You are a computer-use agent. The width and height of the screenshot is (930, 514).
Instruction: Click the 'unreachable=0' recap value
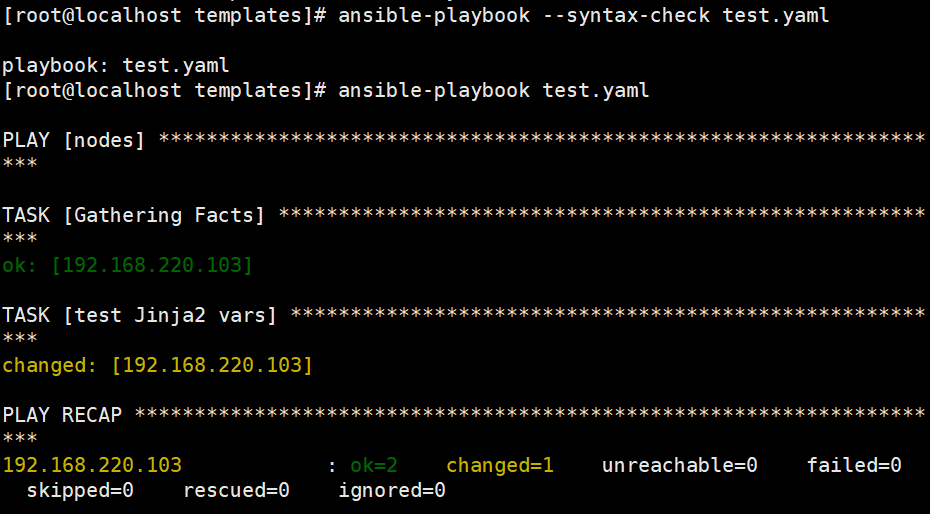679,465
